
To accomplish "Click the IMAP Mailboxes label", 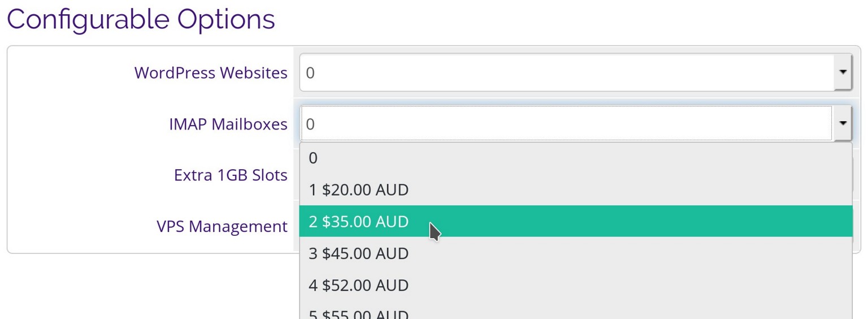I will tap(228, 124).
